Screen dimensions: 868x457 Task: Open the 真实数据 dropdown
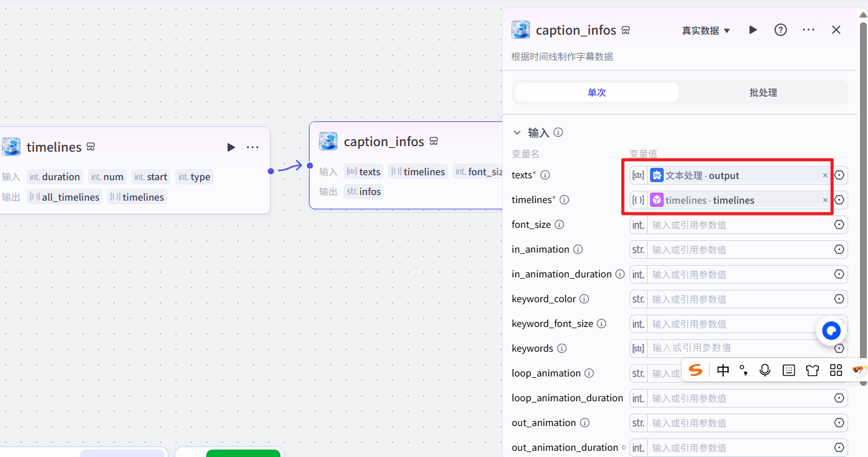pos(706,30)
